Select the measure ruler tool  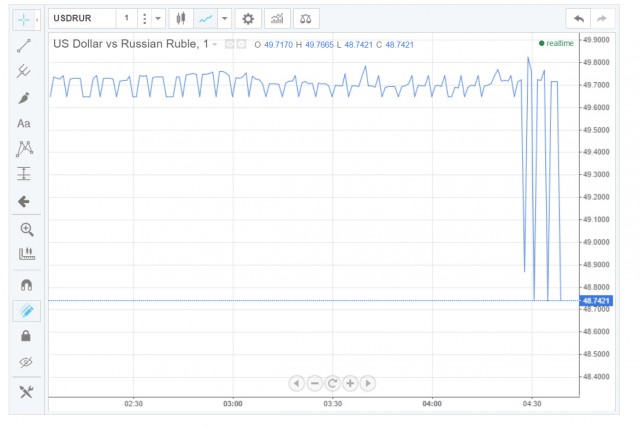(27, 253)
